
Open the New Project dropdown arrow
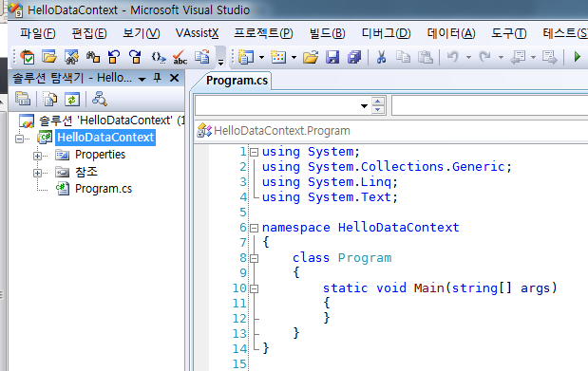[262, 57]
